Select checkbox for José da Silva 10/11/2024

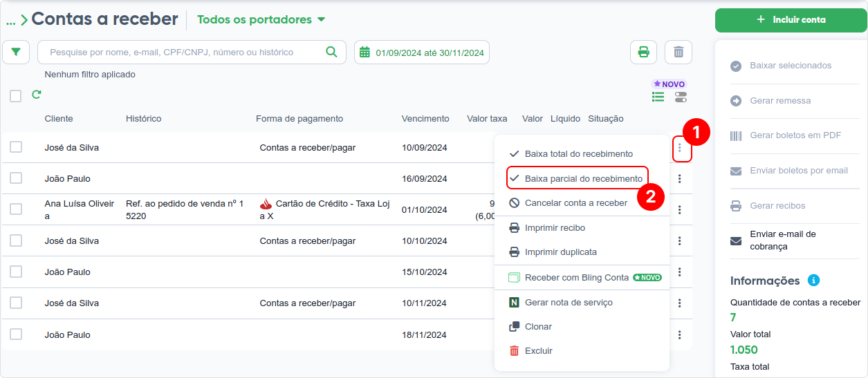point(16,303)
